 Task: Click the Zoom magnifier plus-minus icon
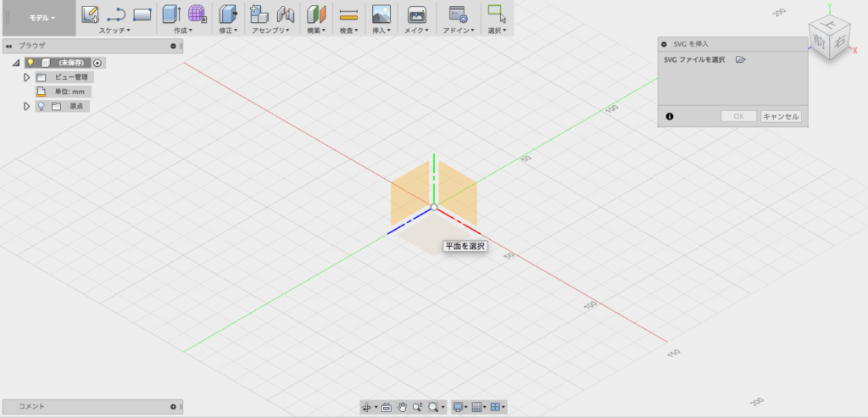(x=418, y=407)
